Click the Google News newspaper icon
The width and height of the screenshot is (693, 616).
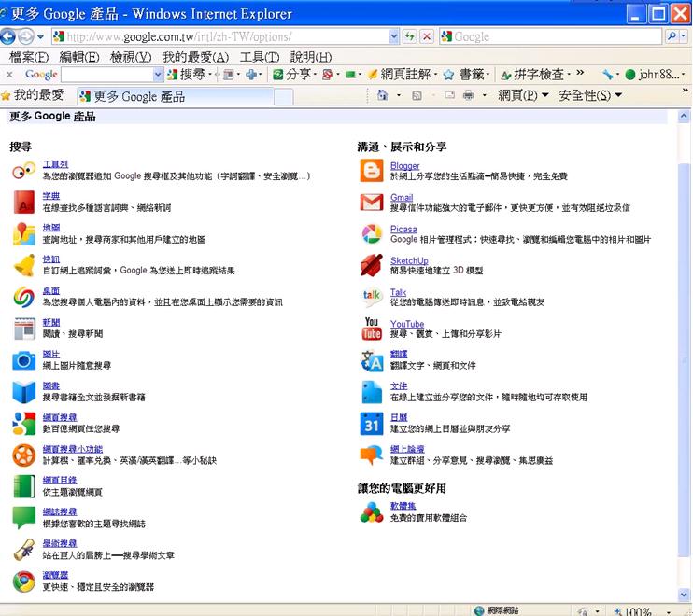24,329
